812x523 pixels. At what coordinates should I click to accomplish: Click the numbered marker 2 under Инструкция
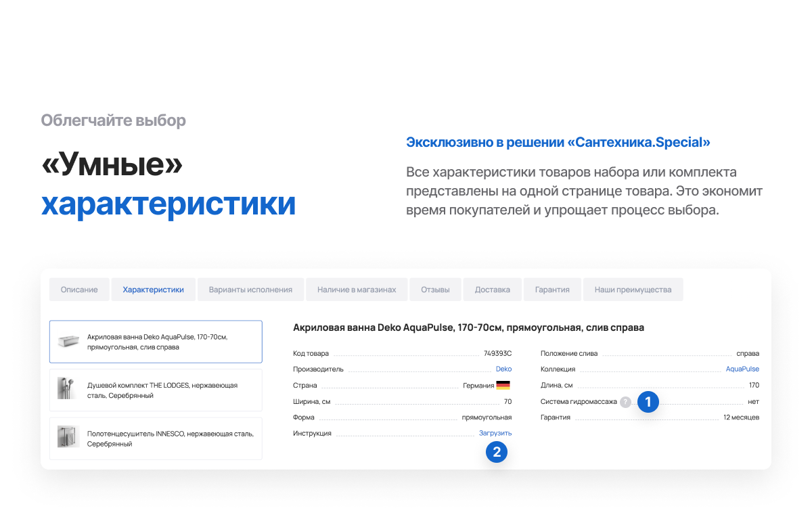497,452
